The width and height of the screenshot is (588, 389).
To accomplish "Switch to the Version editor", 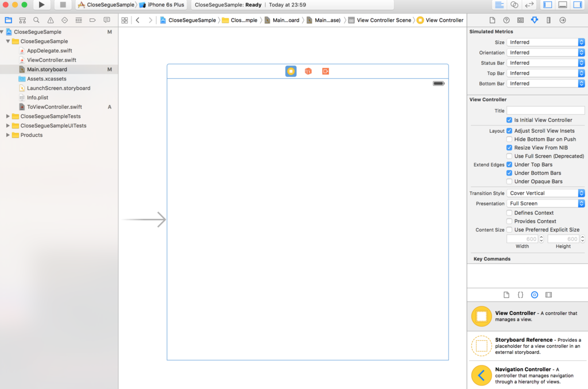I will point(529,5).
